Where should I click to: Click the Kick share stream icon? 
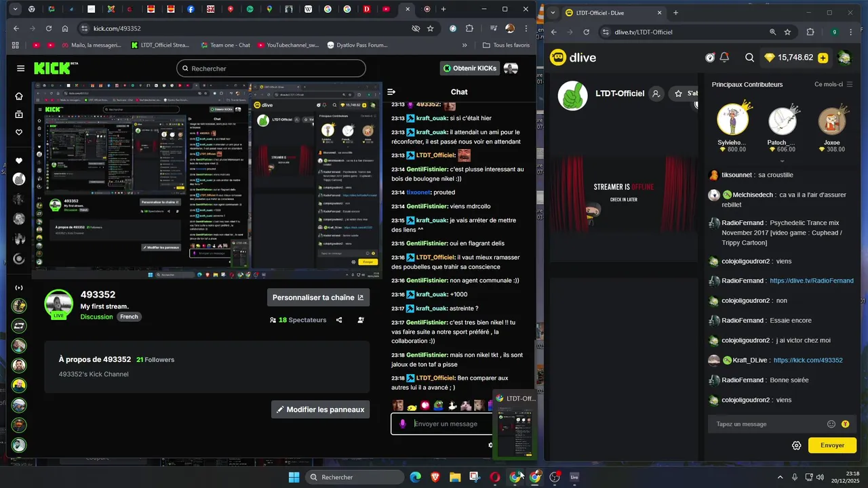tap(339, 320)
